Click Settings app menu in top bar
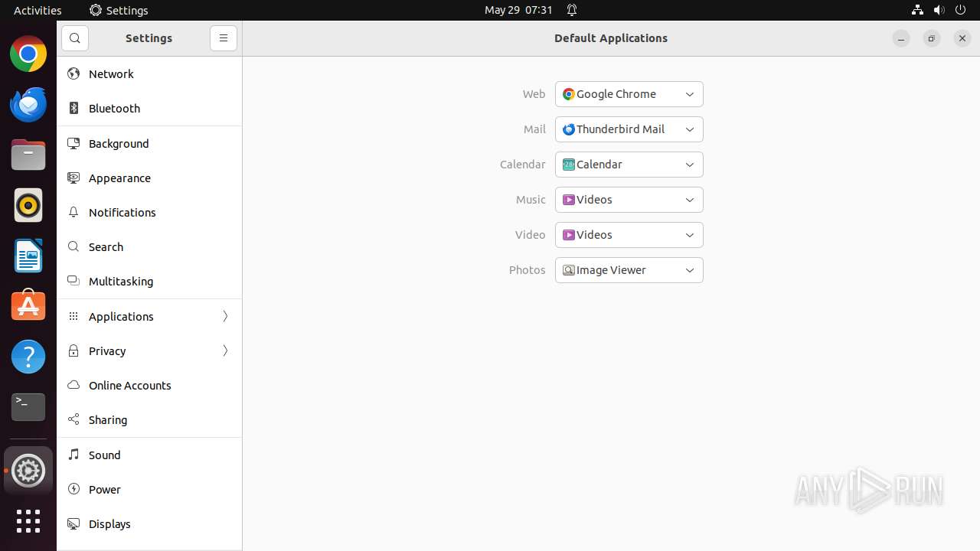Screen dimensions: 980x551 click(119, 10)
